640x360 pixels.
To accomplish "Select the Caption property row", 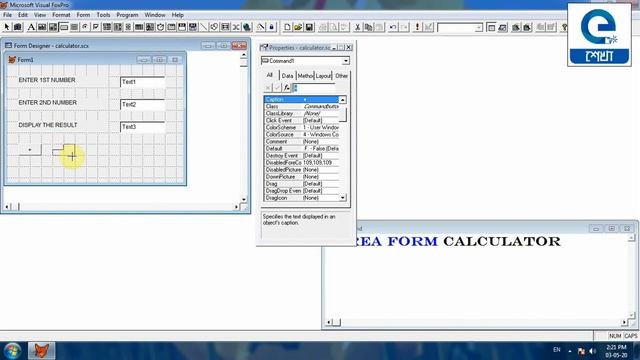I will click(x=301, y=100).
